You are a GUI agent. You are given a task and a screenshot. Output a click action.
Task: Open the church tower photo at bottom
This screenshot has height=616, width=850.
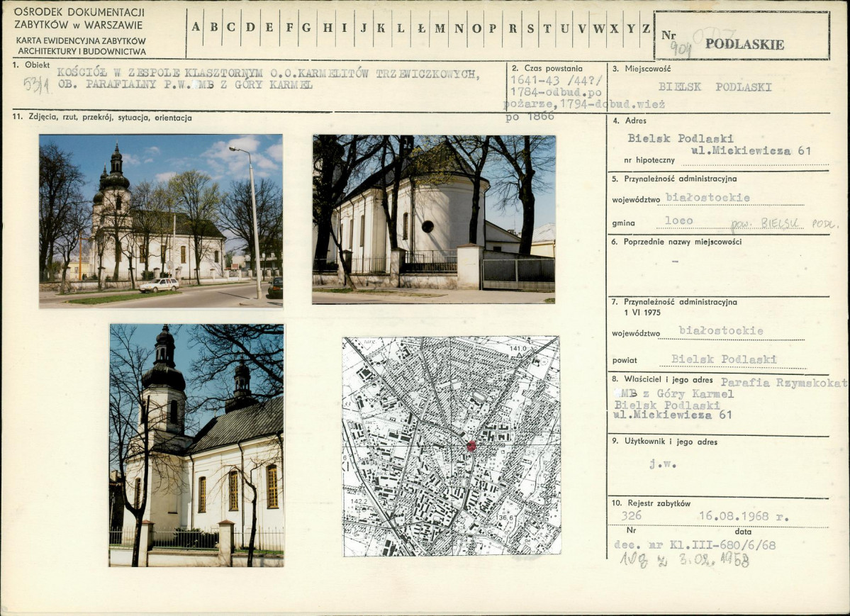point(196,445)
